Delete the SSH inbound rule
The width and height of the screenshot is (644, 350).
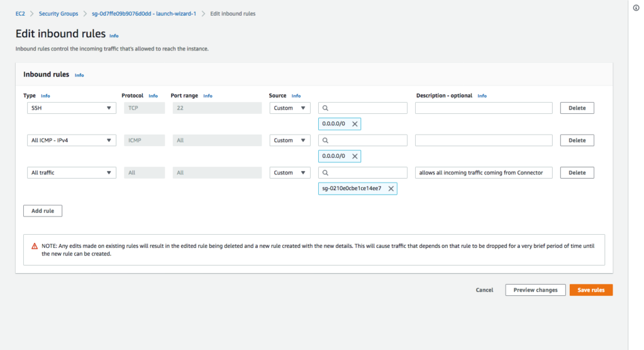tap(577, 108)
